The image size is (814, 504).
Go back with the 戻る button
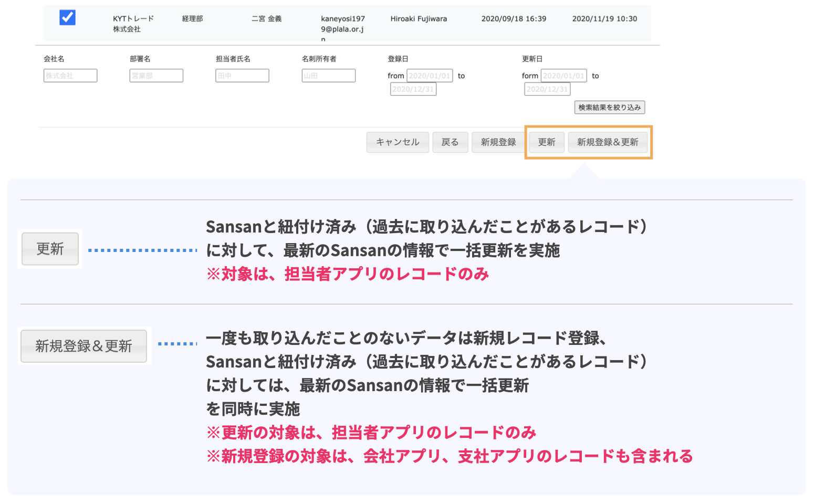click(450, 142)
